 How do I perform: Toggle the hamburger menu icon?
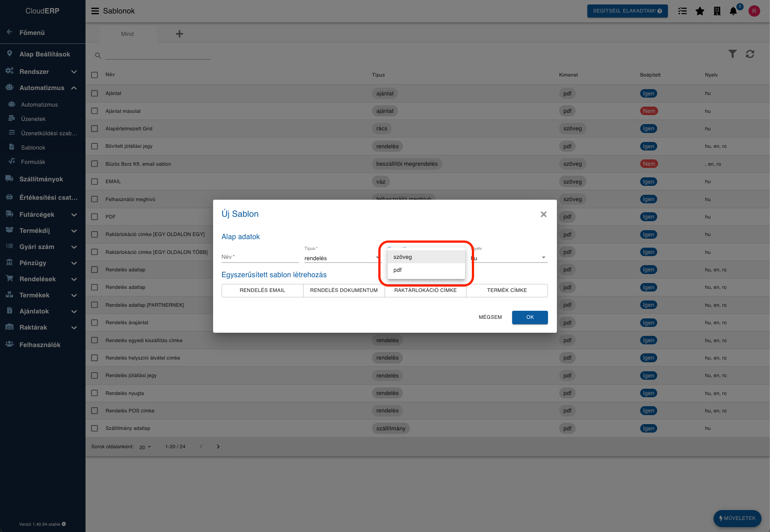95,11
